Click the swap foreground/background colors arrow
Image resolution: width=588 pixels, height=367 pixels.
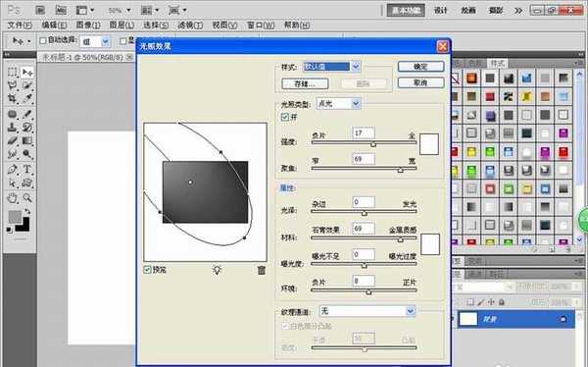click(27, 212)
